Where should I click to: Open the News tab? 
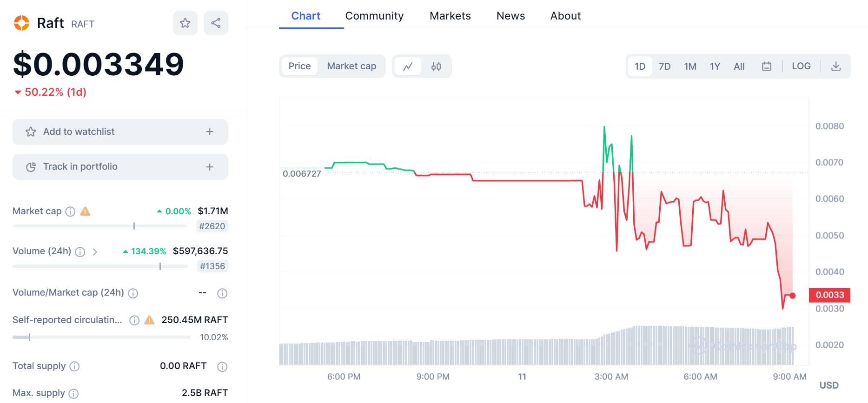[x=510, y=16]
